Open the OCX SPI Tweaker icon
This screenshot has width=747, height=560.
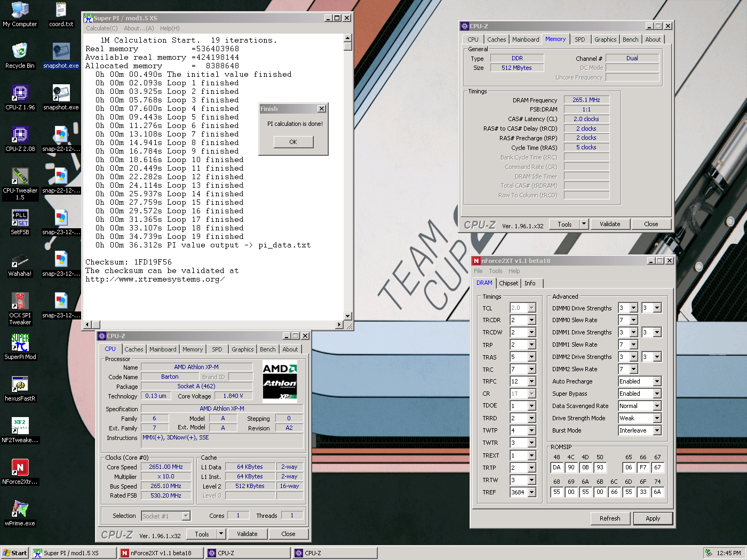[20, 302]
